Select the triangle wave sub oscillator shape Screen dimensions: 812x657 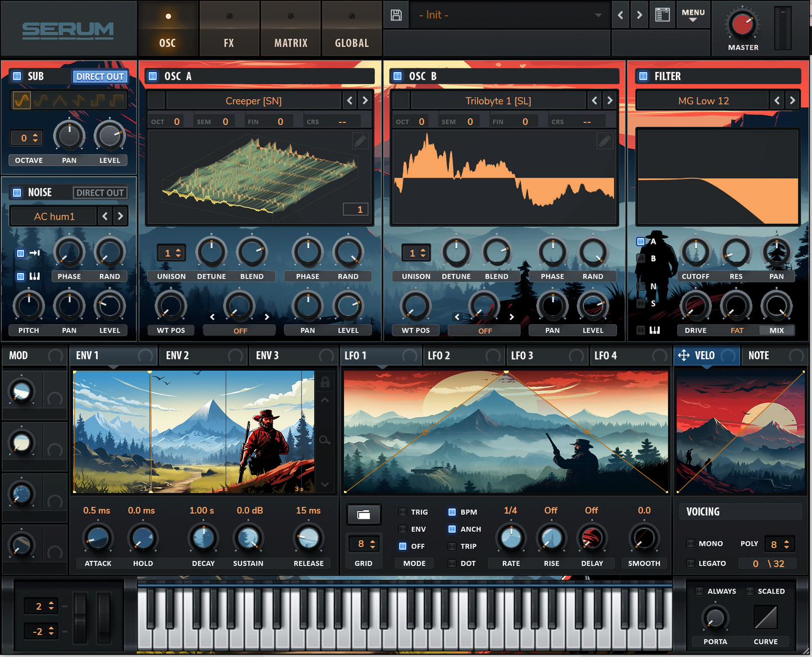click(60, 101)
